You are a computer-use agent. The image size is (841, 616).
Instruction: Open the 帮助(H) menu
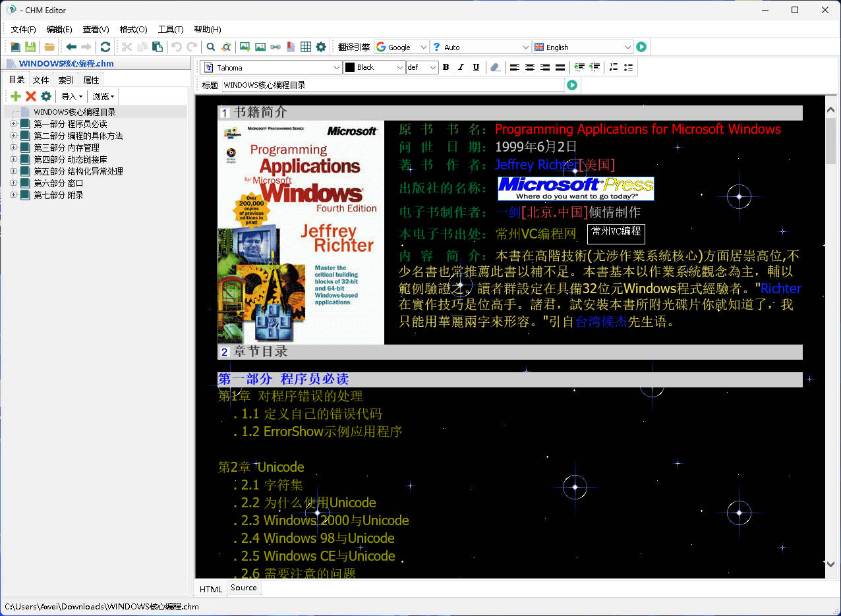tap(208, 29)
